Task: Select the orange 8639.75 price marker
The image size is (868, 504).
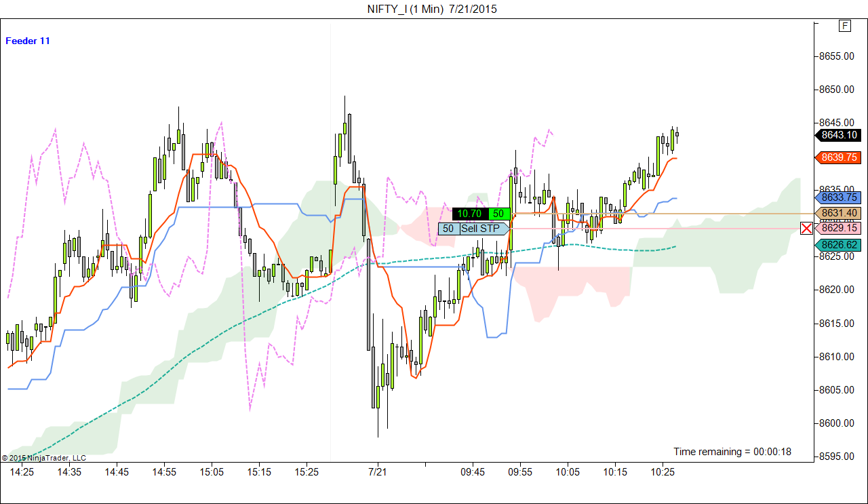Action: (x=838, y=157)
